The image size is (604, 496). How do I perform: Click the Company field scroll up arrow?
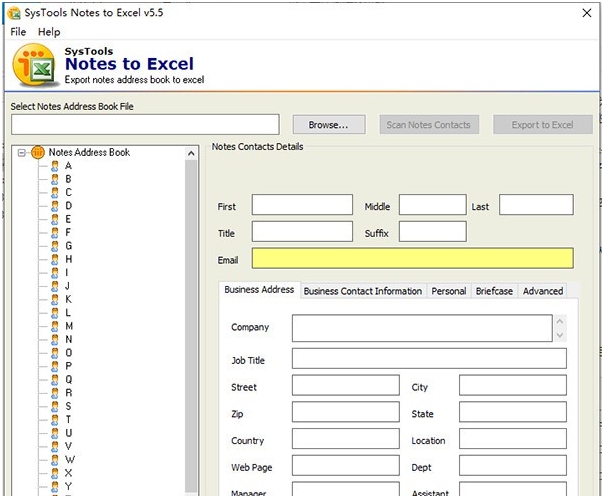click(560, 322)
